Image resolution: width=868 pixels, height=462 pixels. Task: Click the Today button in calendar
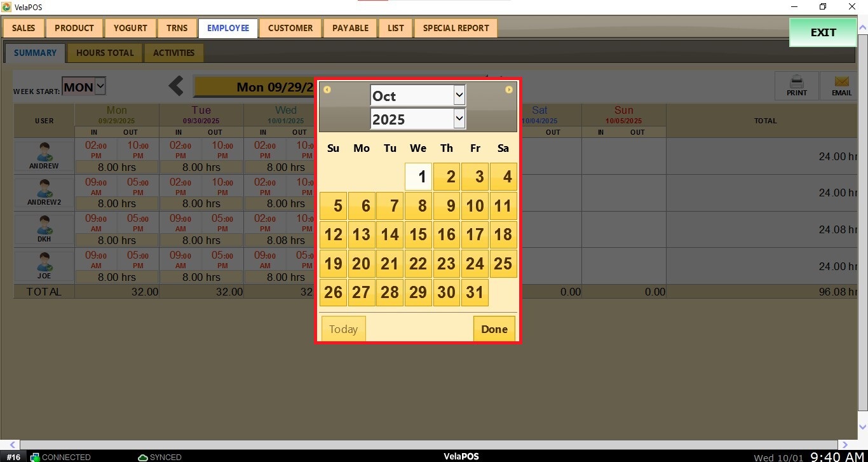343,329
